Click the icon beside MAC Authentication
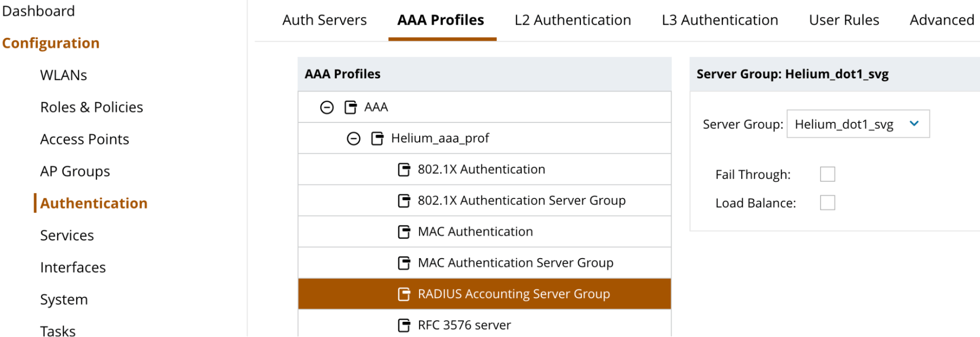This screenshot has height=337, width=980. tap(404, 232)
